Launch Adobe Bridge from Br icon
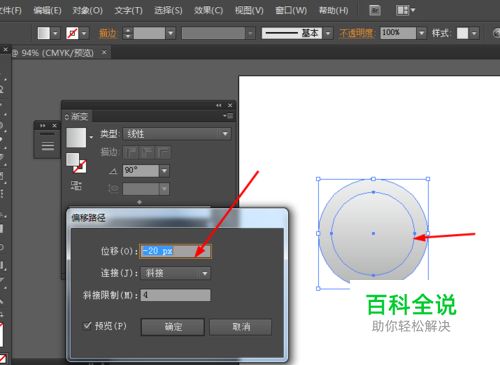 375,10
